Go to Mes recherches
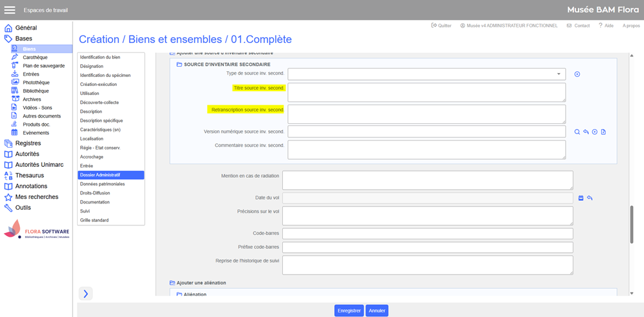This screenshot has height=317, width=644. 37,197
